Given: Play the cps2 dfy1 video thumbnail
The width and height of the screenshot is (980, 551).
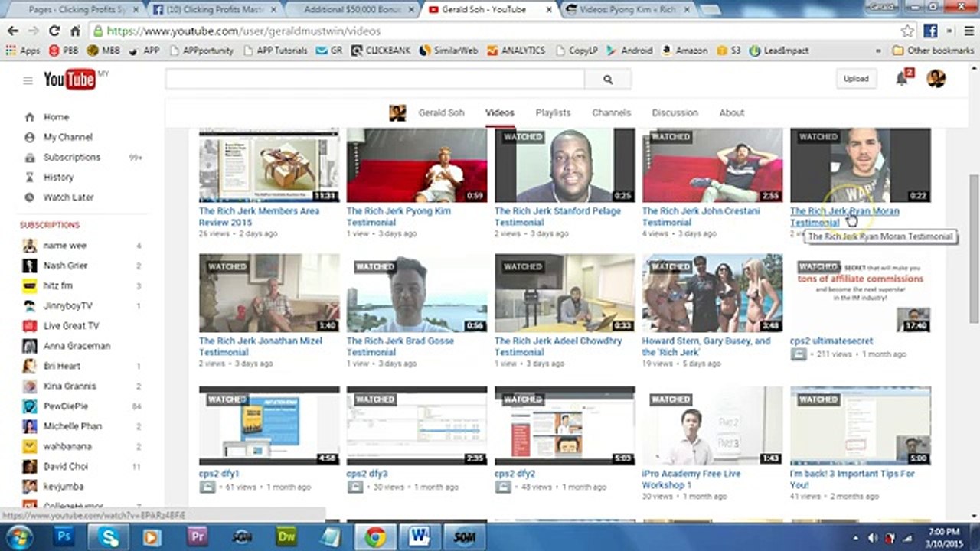Looking at the screenshot, I should click(269, 425).
